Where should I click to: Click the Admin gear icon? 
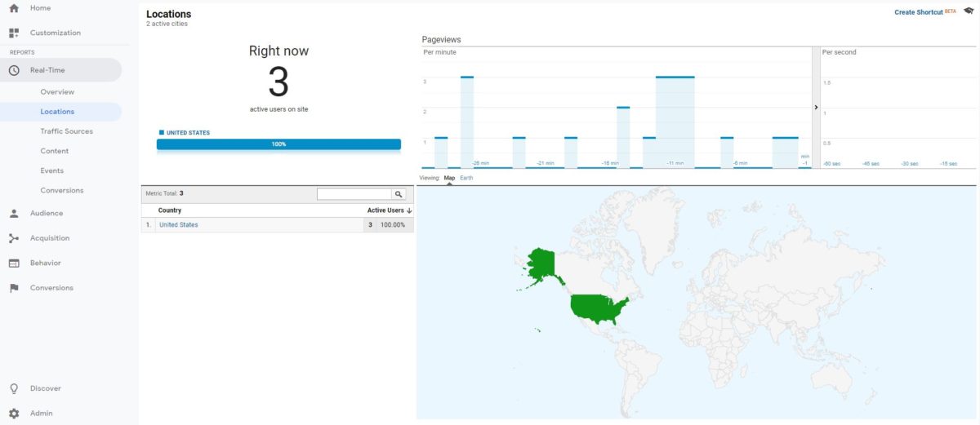pos(14,414)
